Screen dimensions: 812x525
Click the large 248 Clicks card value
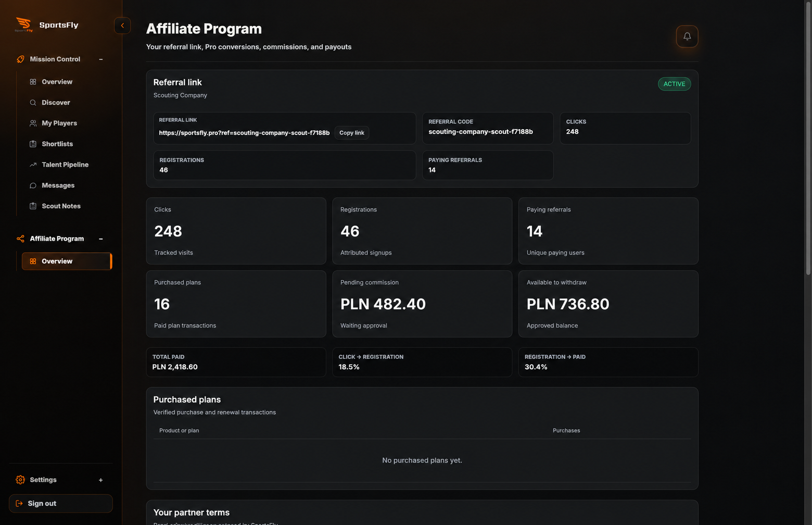coord(168,231)
